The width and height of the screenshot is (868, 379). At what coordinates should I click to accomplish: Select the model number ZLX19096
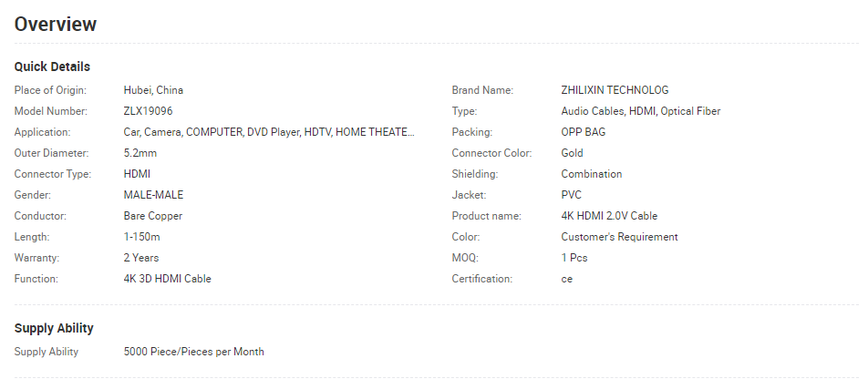148,110
